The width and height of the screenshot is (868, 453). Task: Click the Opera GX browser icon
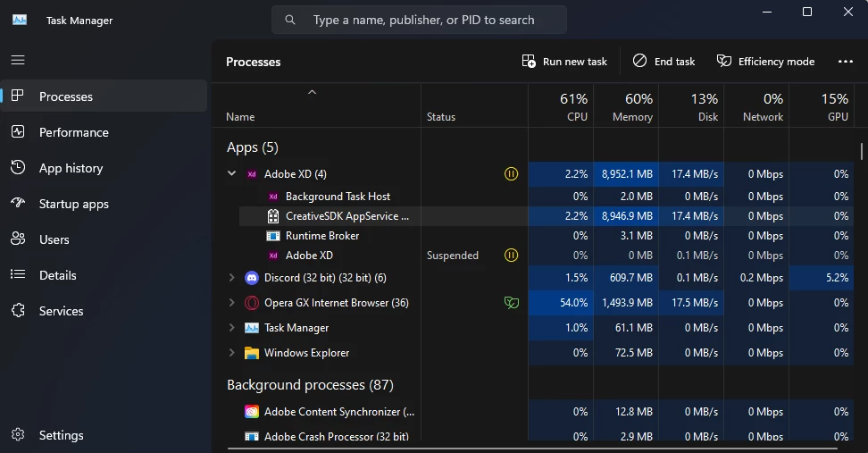click(252, 302)
